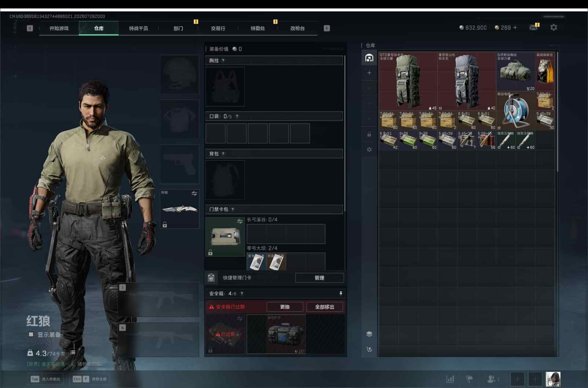Go to the 交易行 tab

coord(218,28)
